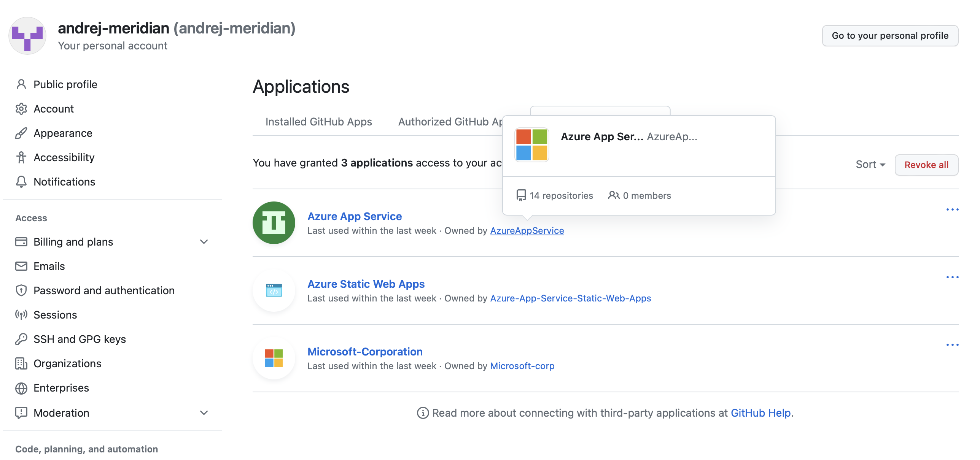Click the green Azure App Service app icon
Viewport: 980px width, 460px height.
(274, 223)
